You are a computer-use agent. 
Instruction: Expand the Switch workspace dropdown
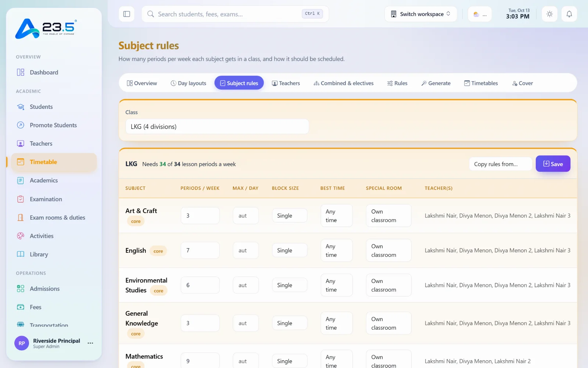420,14
